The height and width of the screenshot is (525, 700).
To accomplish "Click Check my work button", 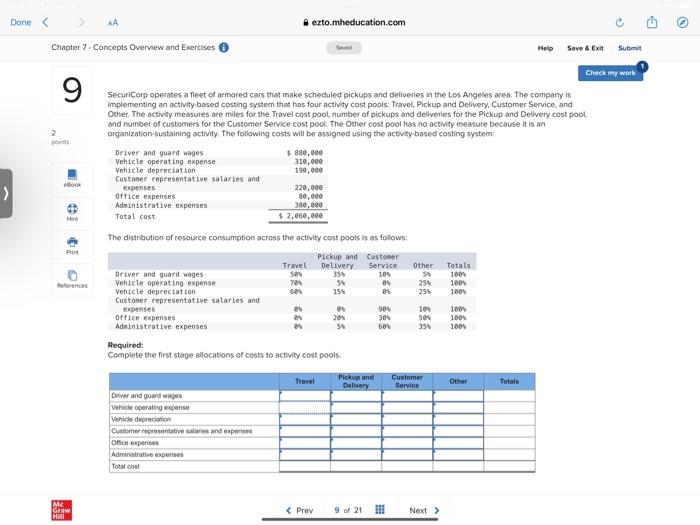I will [610, 73].
